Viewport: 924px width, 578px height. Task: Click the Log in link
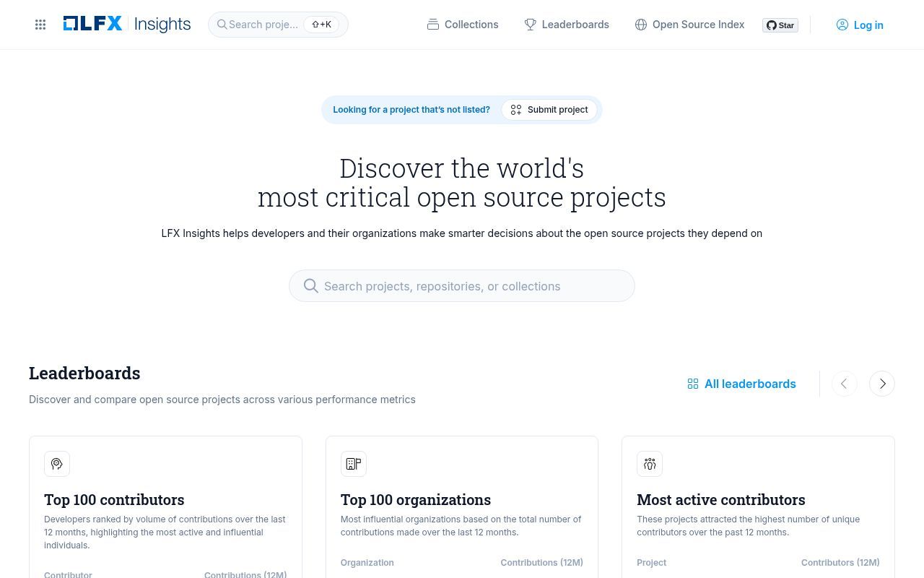pyautogui.click(x=860, y=25)
